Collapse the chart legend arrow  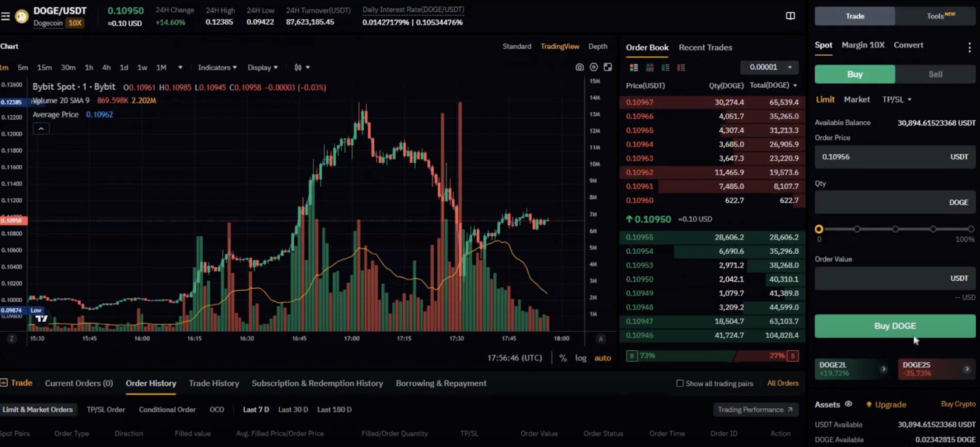click(41, 129)
